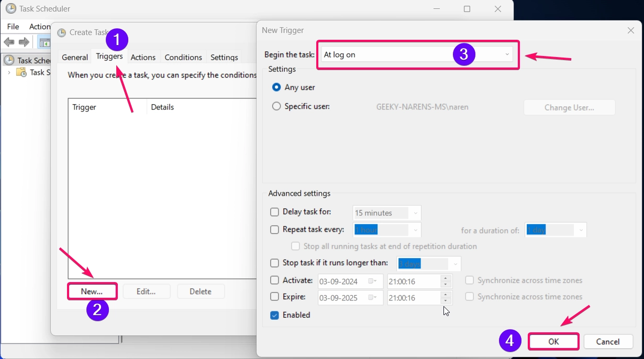Click the Expire date calendar picker icon
Screen dimensions: 644x359
tap(373, 298)
